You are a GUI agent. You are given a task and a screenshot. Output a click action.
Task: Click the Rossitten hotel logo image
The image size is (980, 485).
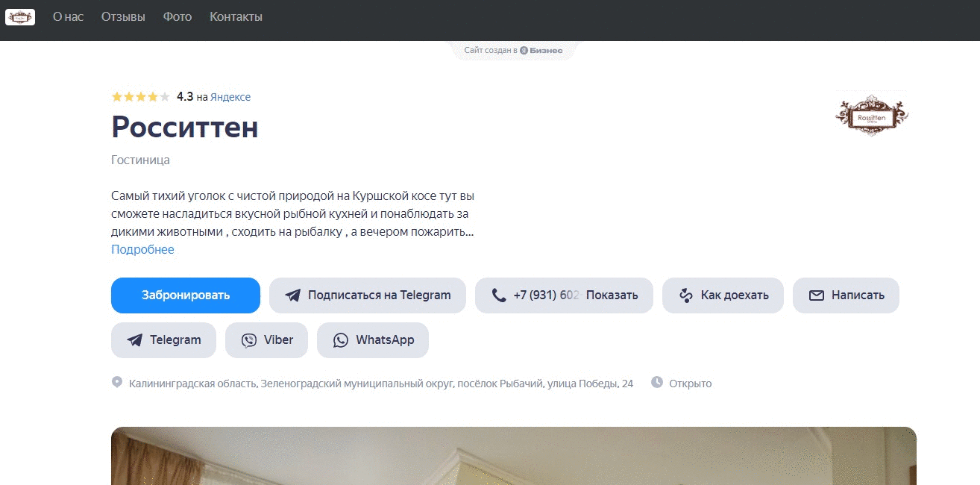[871, 114]
